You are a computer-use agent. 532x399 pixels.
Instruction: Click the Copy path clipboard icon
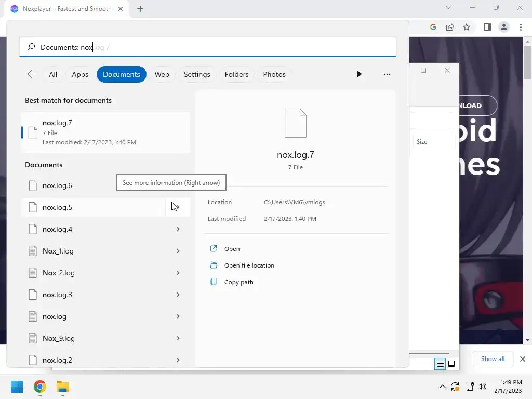point(214,282)
